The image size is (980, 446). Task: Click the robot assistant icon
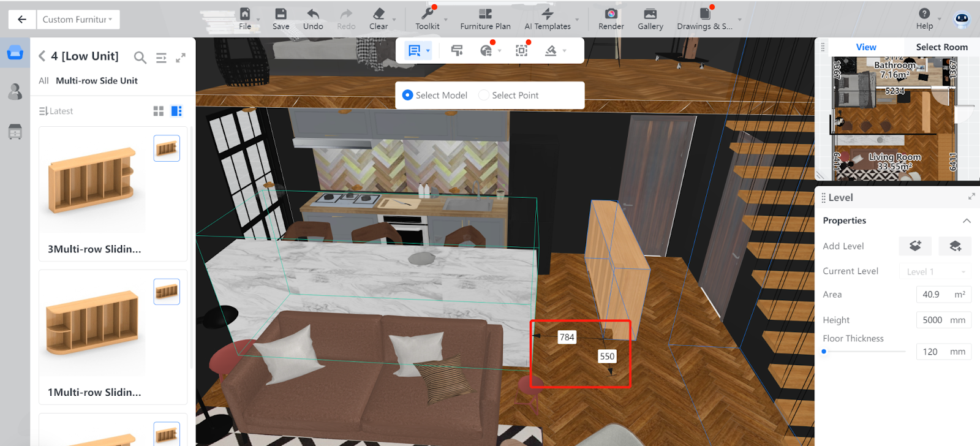(x=962, y=20)
